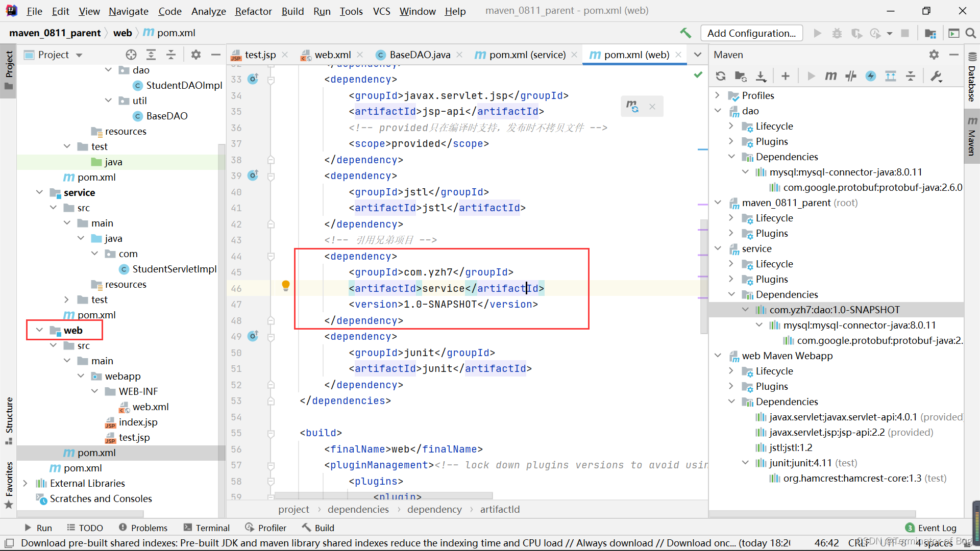Click the Maven download sources icon
Screen dimensions: 980x551
click(761, 76)
